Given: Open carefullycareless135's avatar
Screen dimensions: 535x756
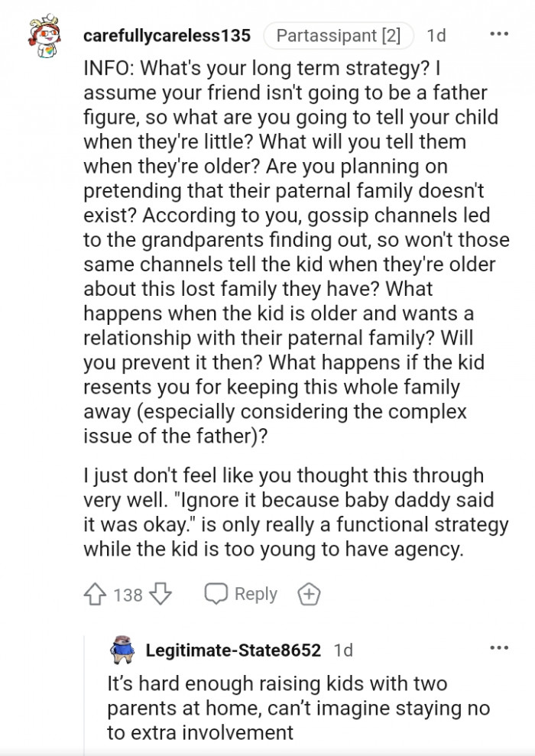Looking at the screenshot, I should (44, 35).
